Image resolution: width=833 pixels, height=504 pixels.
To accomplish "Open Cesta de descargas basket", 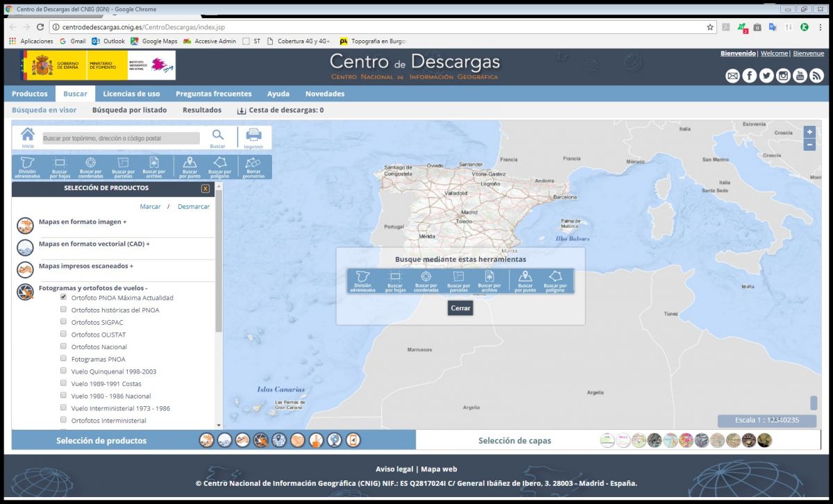I will 280,110.
